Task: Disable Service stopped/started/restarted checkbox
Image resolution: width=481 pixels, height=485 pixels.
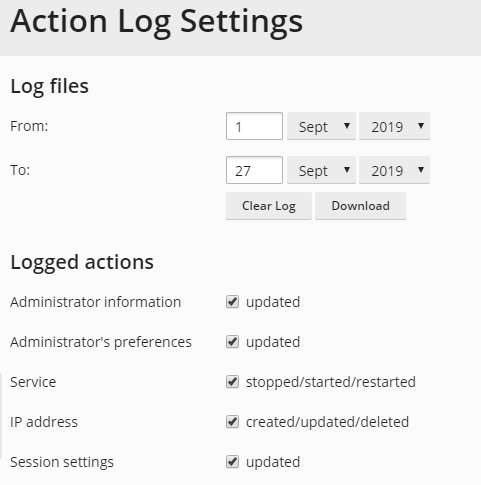Action: coord(232,382)
